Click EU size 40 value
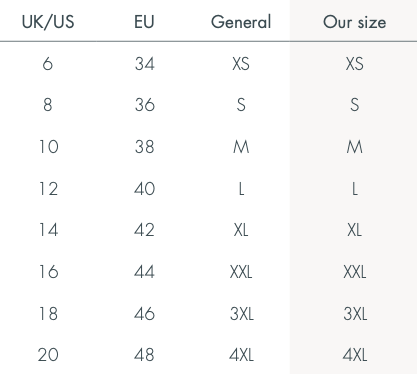This screenshot has height=374, width=417. click(x=145, y=189)
